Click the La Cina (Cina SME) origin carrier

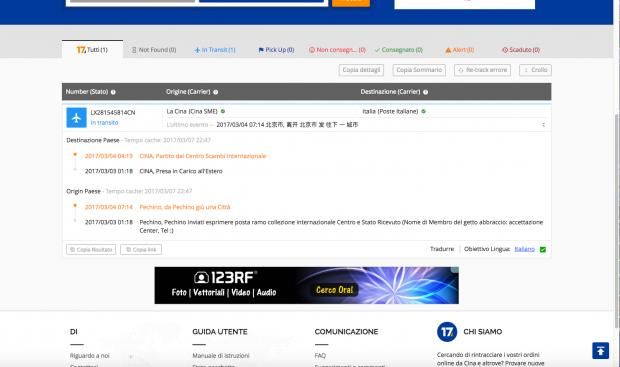pos(192,112)
